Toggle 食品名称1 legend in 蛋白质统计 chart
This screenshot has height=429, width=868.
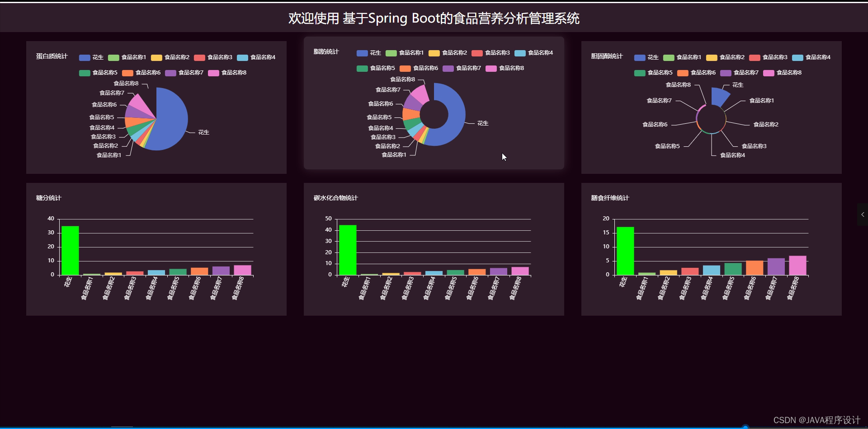[x=127, y=57]
